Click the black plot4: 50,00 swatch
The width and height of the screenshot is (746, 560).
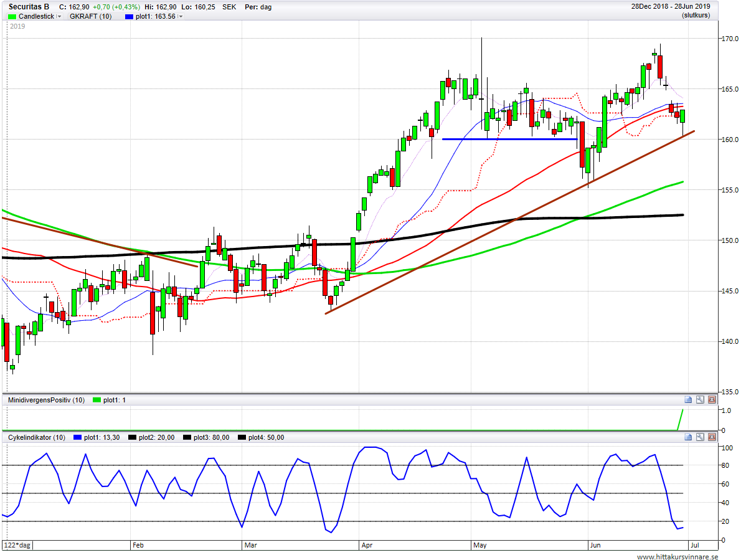[242, 438]
